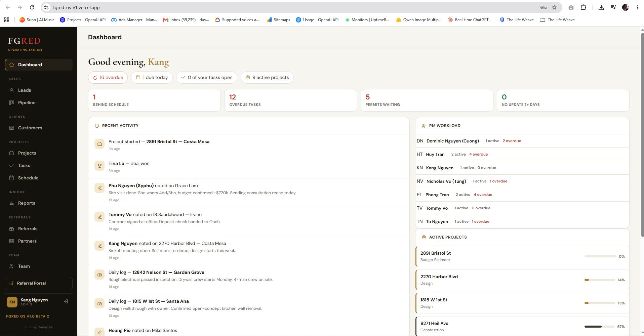Click the Referral Portal button
Screen dimensions: 644x336
tap(39, 283)
